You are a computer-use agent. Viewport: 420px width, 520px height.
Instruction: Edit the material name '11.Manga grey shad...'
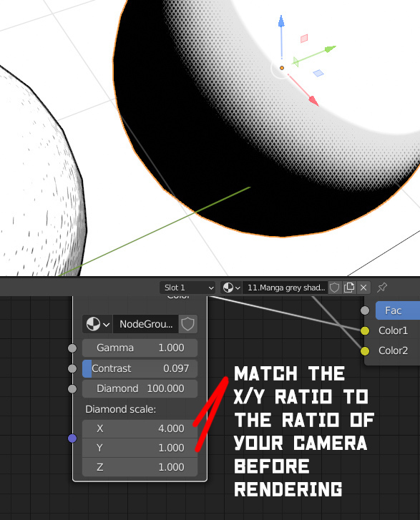(285, 288)
